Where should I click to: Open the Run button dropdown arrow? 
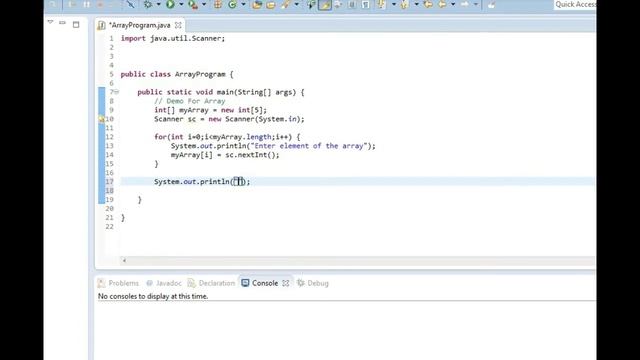click(x=181, y=4)
